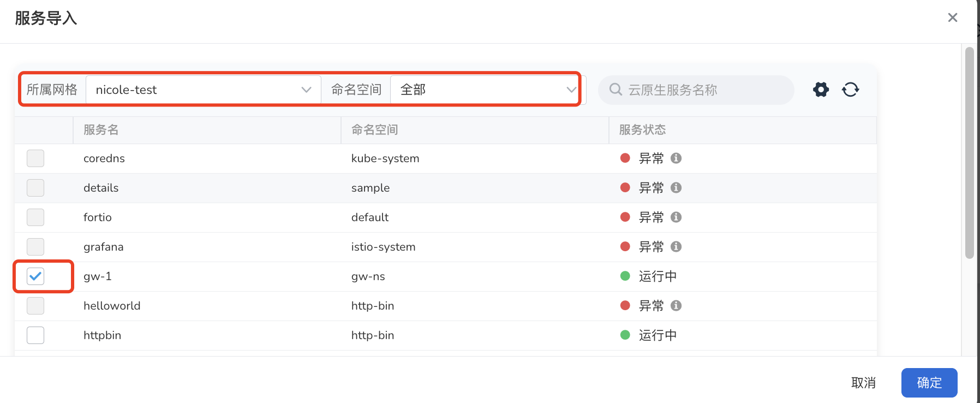Click the 运行中 status of gw-1
The image size is (980, 403).
click(x=658, y=276)
